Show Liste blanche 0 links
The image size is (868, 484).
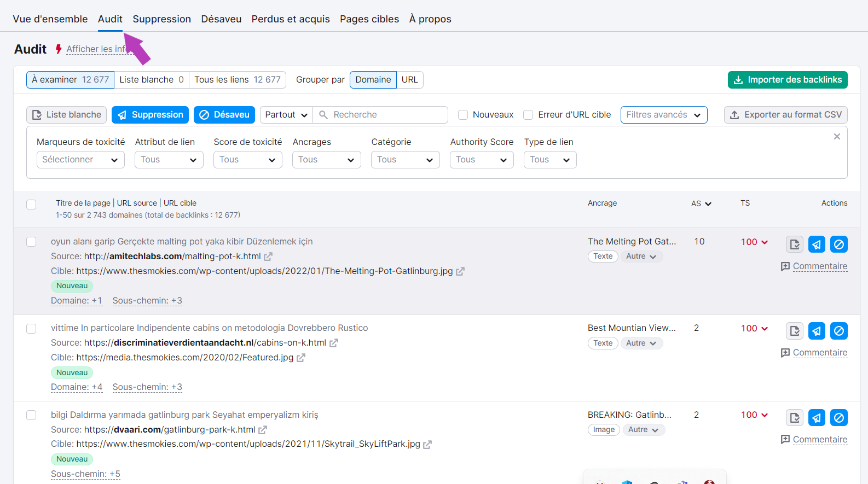[152, 80]
